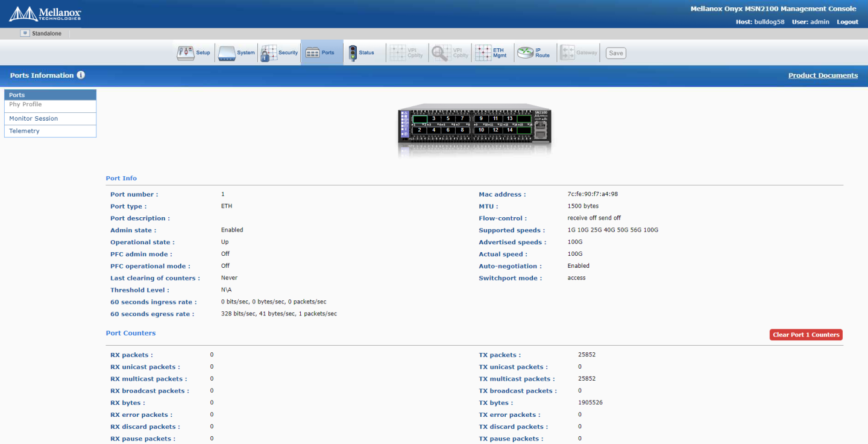The image size is (868, 444).
Task: Open the Setup toolbar icon
Action: [186, 52]
